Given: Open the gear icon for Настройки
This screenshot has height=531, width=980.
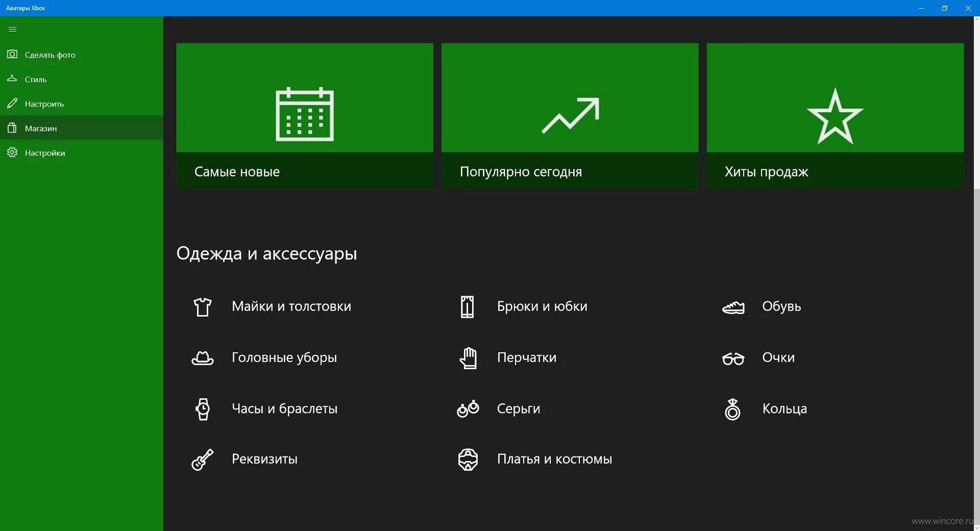Looking at the screenshot, I should click(12, 152).
